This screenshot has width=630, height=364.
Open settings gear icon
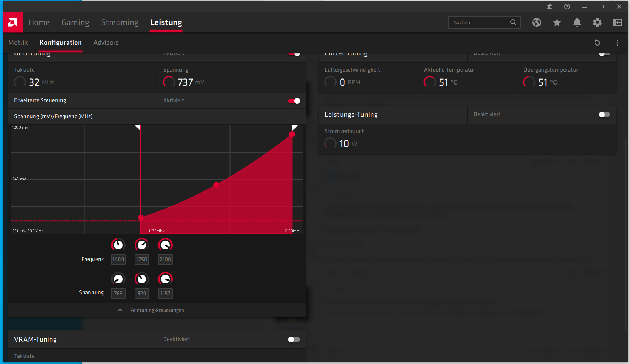coord(597,22)
